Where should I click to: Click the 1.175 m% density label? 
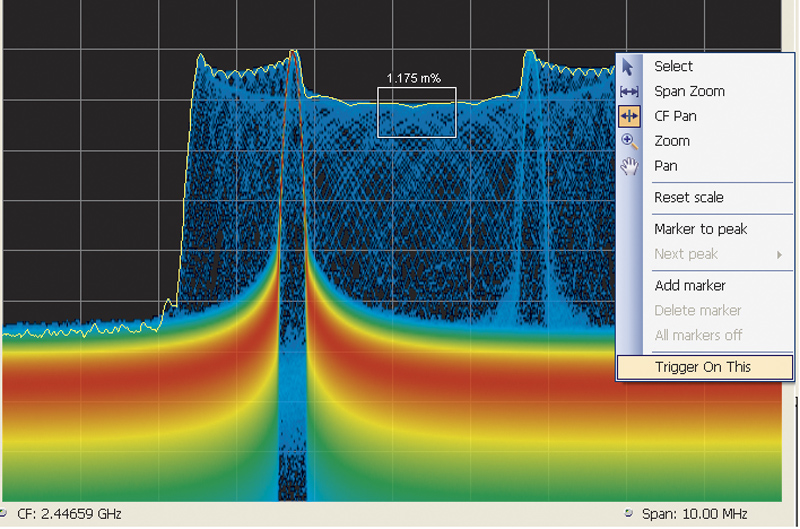(415, 77)
